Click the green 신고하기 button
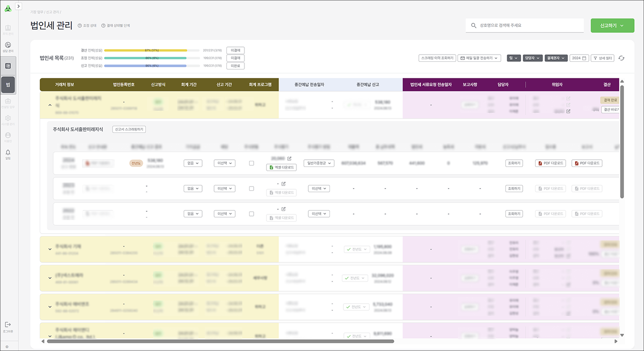This screenshot has width=644, height=351. click(612, 25)
